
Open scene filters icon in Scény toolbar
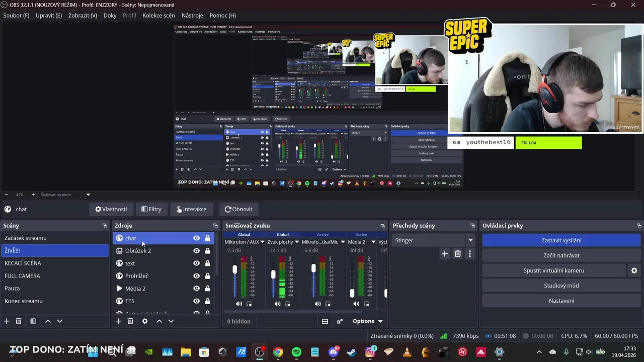click(33, 321)
